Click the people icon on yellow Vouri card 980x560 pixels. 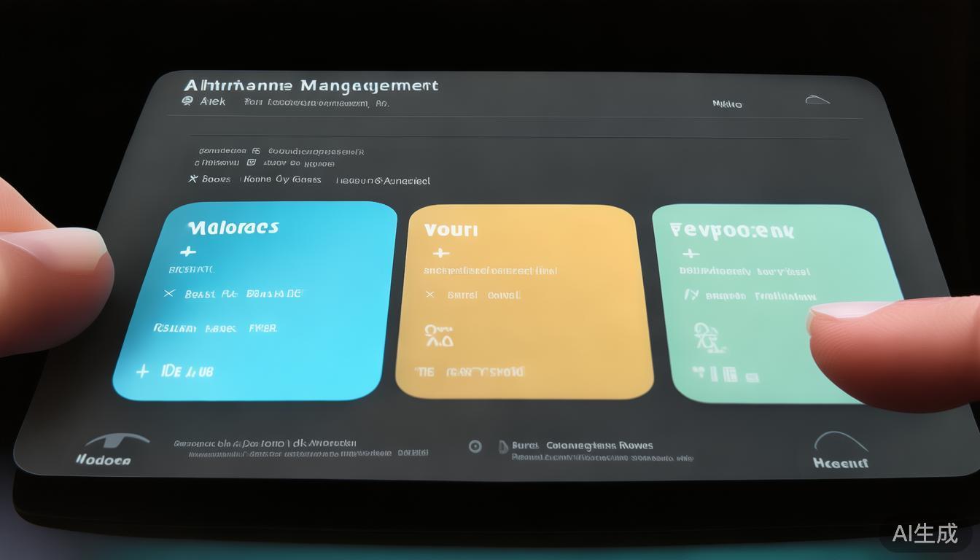coord(438,336)
